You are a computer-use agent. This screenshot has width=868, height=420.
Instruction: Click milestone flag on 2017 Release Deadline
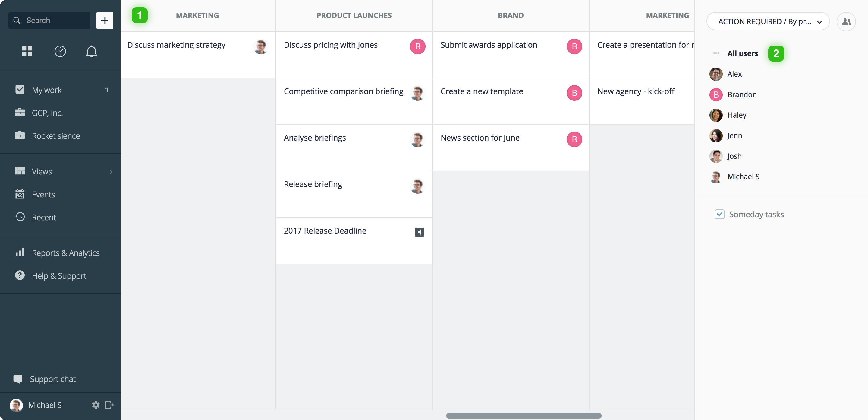click(419, 232)
